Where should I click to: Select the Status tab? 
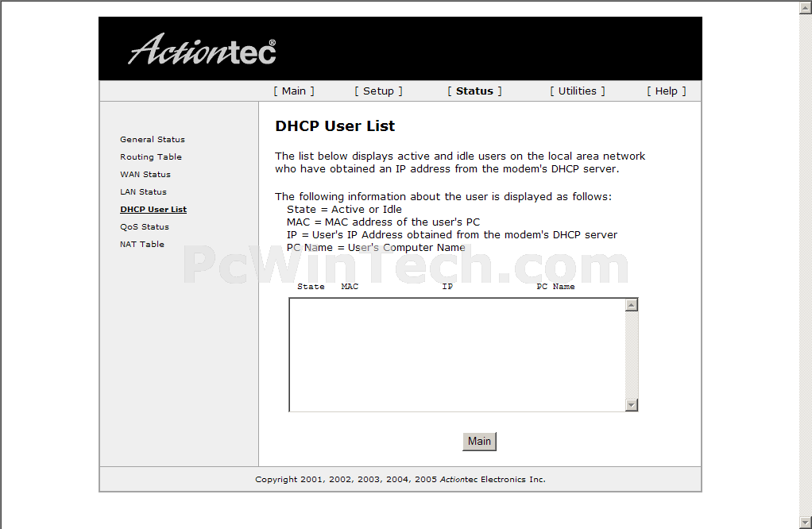[474, 91]
